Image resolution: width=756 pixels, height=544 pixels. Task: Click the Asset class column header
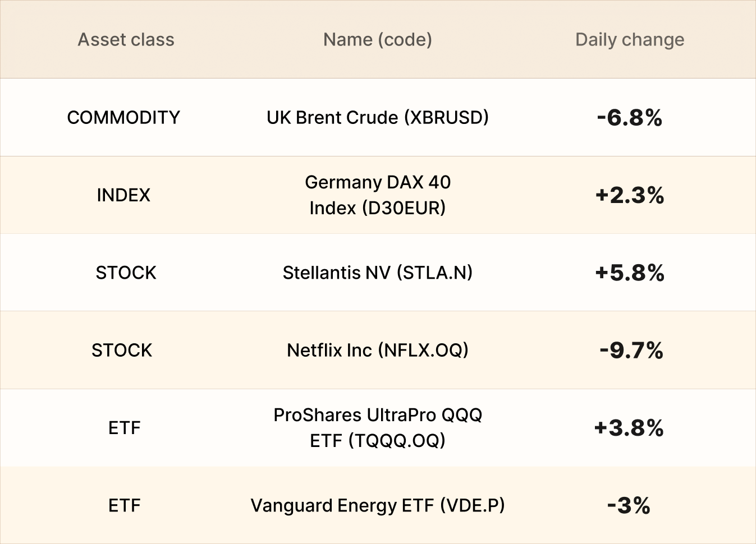pyautogui.click(x=126, y=40)
